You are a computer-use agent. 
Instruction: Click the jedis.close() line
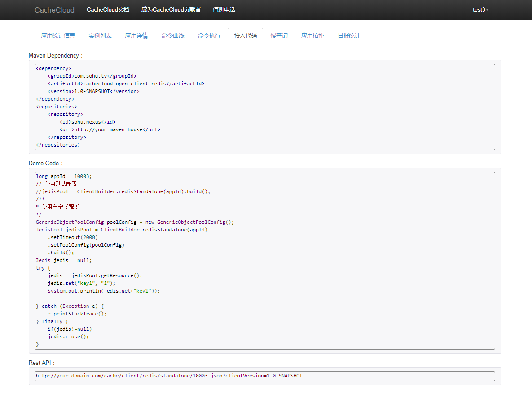68,337
